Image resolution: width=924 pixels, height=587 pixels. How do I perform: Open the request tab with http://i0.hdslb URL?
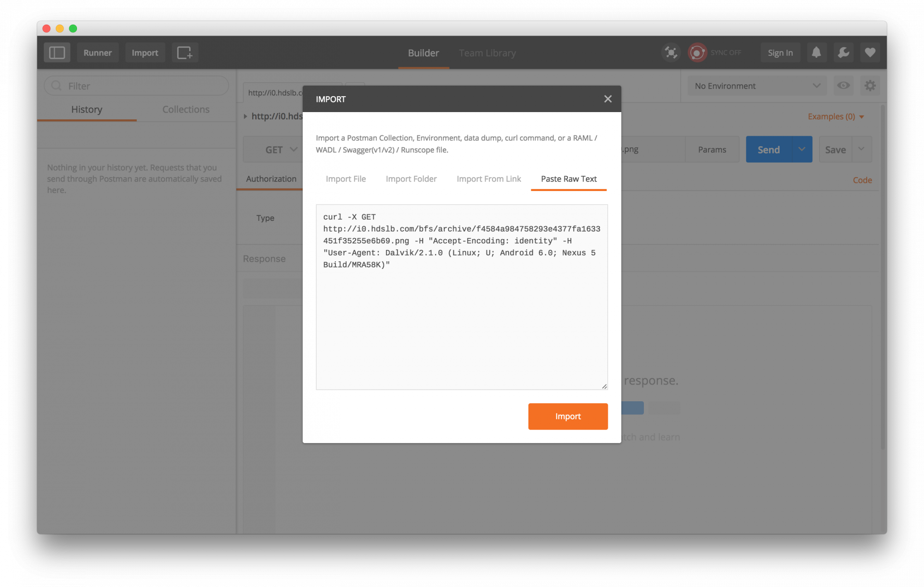click(x=274, y=93)
